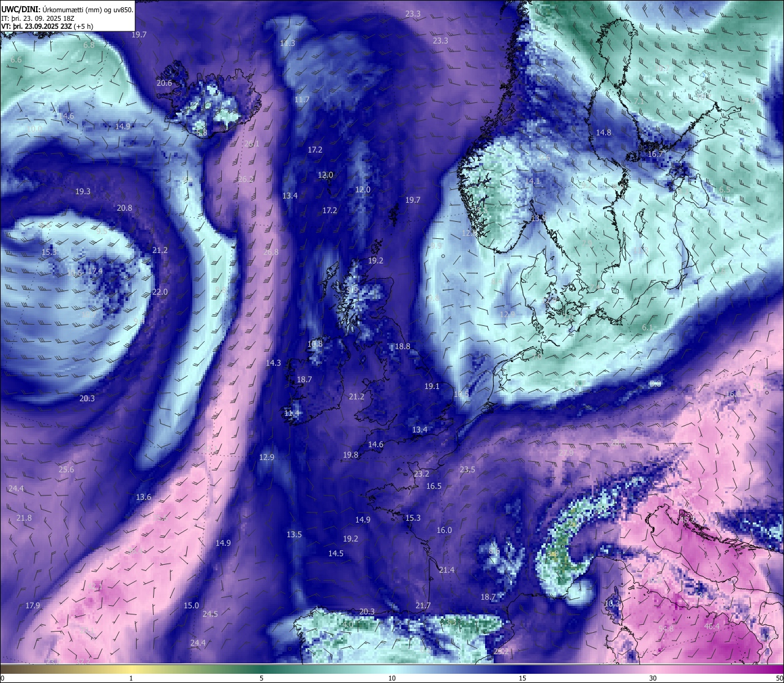Image resolution: width=784 pixels, height=683 pixels.
Task: Select the 21.4 value label
Action: pyautogui.click(x=447, y=570)
